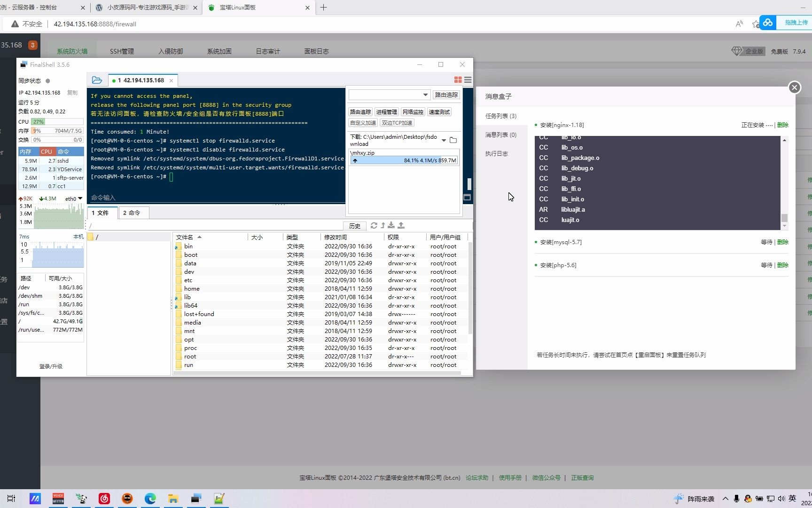This screenshot has height=508, width=812.
Task: Click the 路由追踪 button beside combo box
Action: pyautogui.click(x=446, y=95)
